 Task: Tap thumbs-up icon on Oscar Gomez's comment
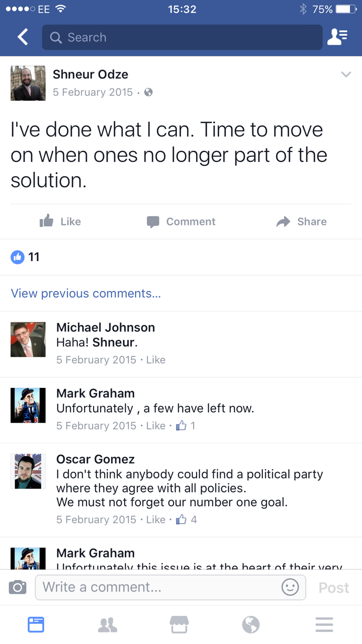[x=181, y=520]
